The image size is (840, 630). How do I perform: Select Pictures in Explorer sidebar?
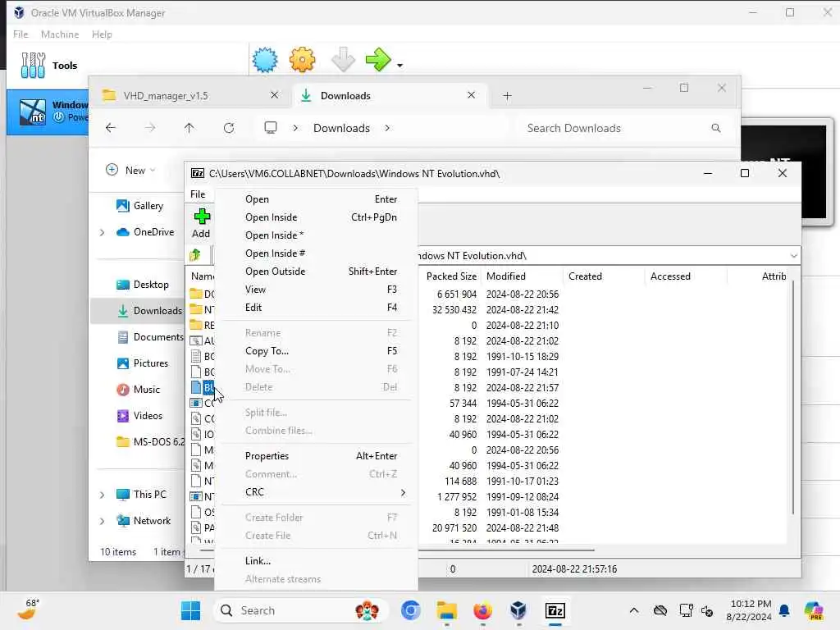click(x=143, y=363)
